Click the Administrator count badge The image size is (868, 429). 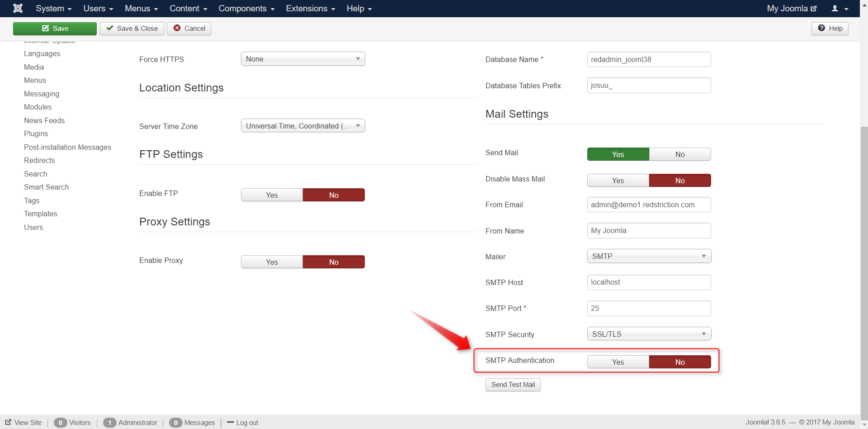(109, 423)
